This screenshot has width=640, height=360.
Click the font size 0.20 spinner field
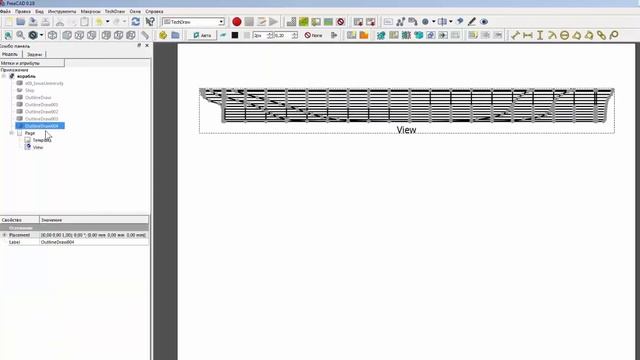pyautogui.click(x=286, y=36)
